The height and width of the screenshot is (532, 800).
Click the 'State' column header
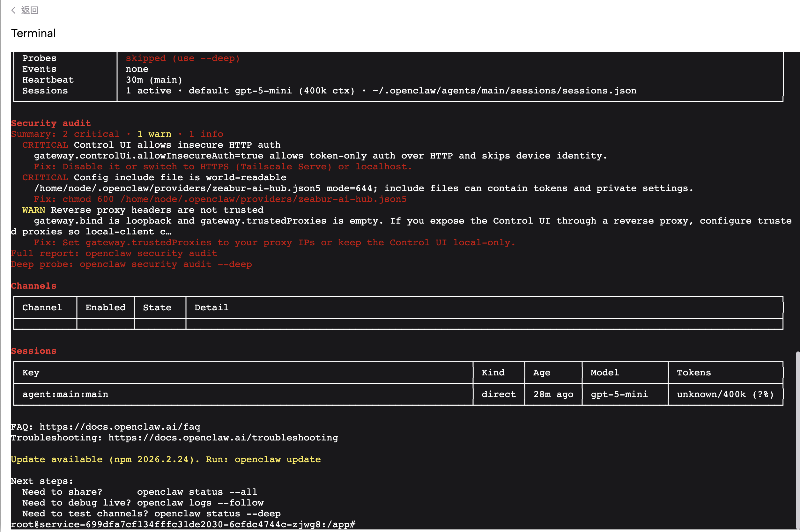coord(157,307)
